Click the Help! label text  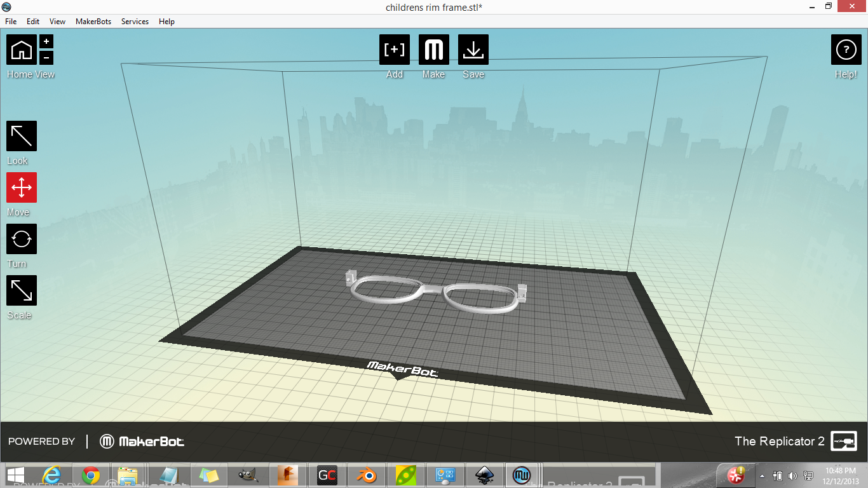click(846, 74)
